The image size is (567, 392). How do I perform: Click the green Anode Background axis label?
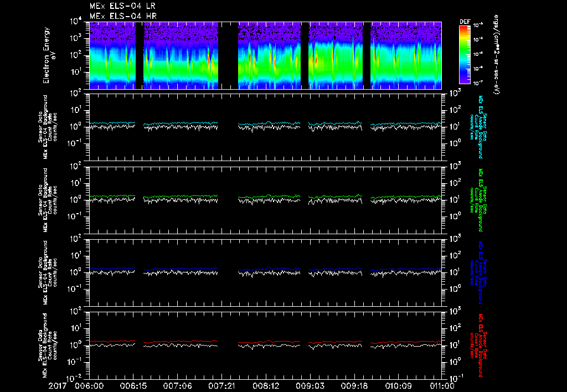(478, 200)
